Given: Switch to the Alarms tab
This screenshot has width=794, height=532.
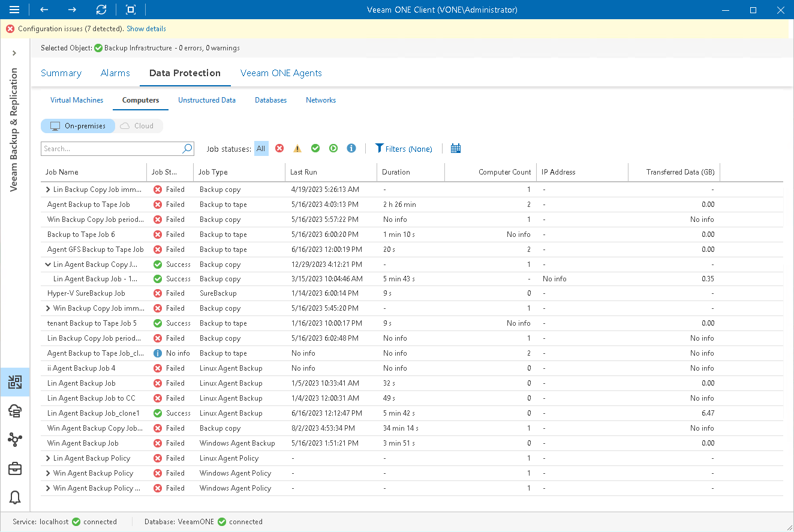Looking at the screenshot, I should coord(115,73).
